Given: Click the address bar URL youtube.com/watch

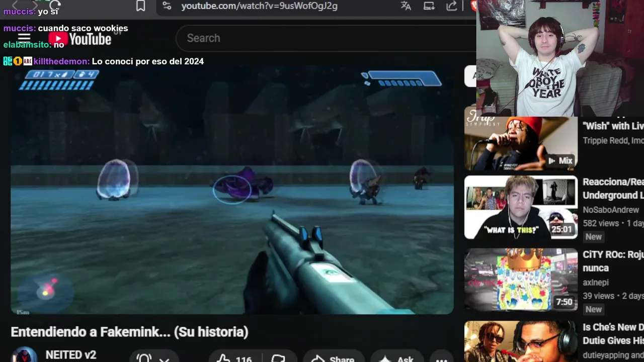Looking at the screenshot, I should point(259,6).
